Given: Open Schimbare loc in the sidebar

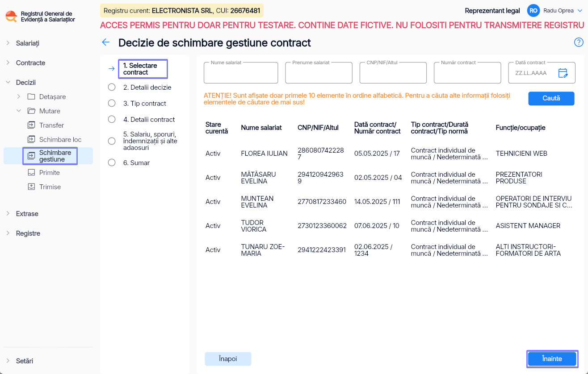Looking at the screenshot, I should 60,140.
